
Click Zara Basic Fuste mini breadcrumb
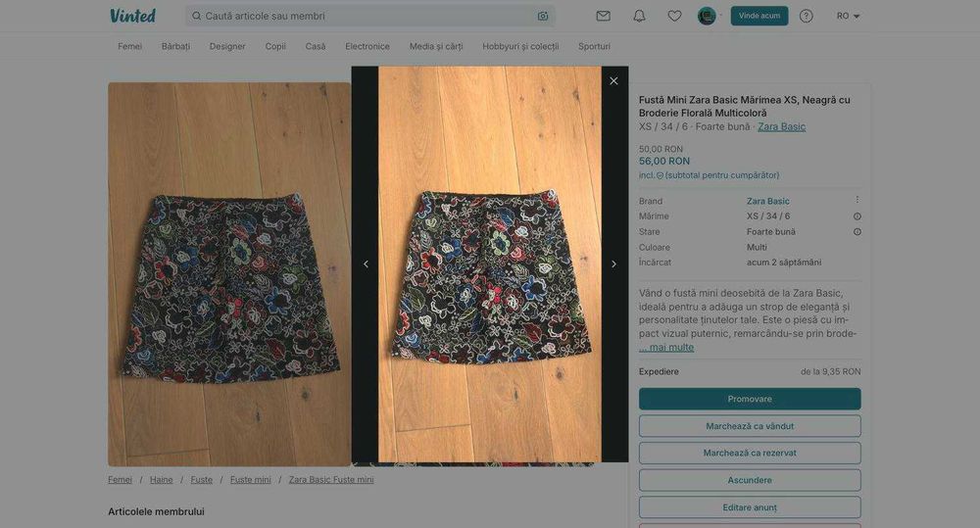[331, 480]
